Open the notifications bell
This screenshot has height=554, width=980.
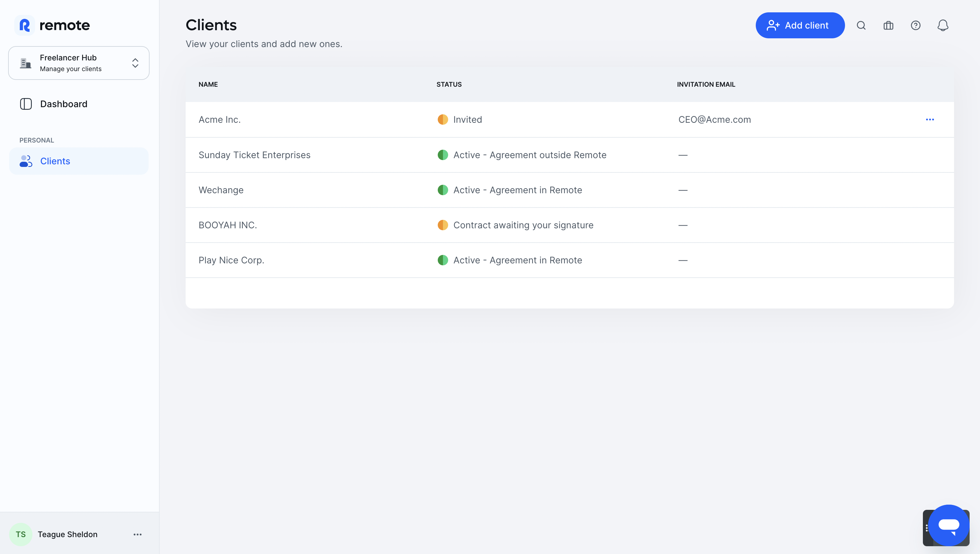(943, 26)
